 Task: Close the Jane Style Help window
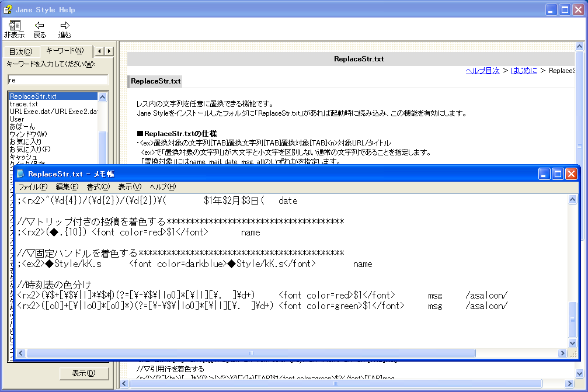[x=579, y=10]
